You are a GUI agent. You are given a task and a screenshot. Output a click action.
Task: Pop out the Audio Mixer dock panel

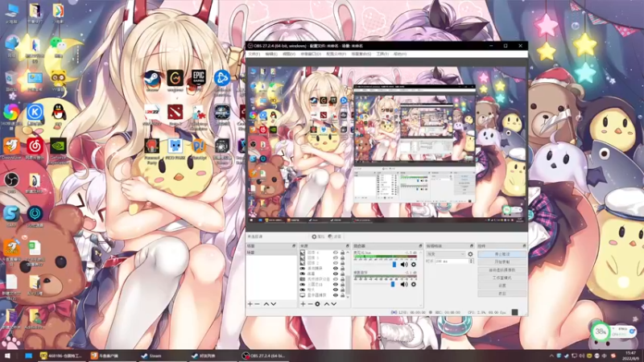[x=420, y=246]
